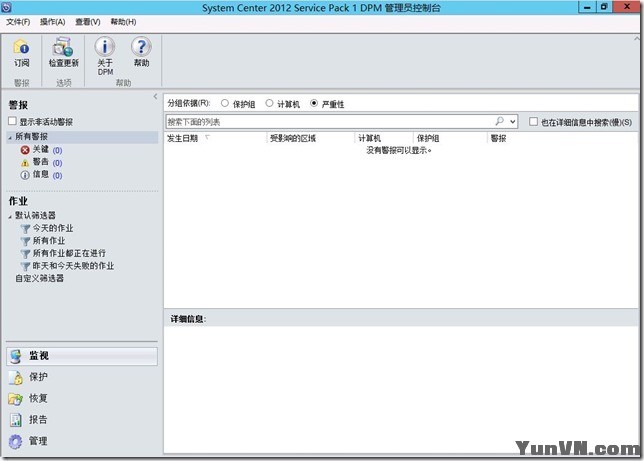Click the (0) count beside 信息
This screenshot has height=461, width=644.
click(58, 176)
